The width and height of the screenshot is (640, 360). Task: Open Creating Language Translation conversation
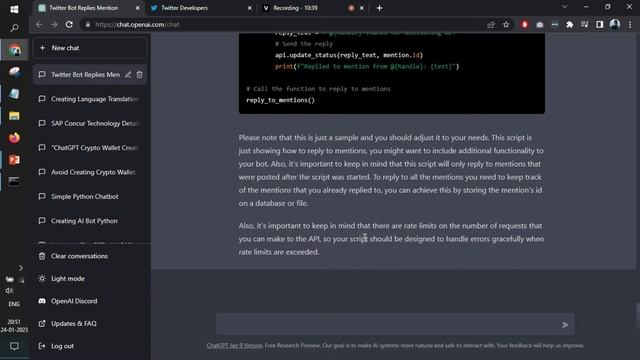[89, 99]
